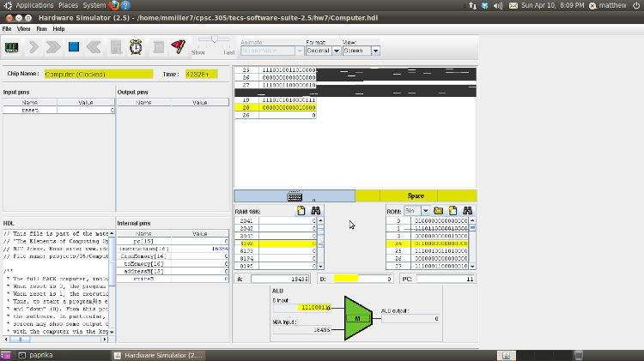Open breakpoints using the red flag icon
The height and width of the screenshot is (361, 644).
point(178,47)
